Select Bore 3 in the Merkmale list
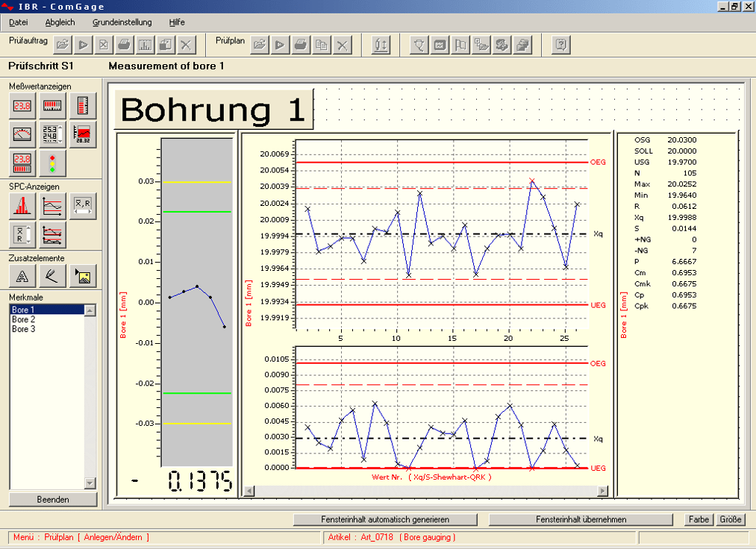The height and width of the screenshot is (549, 756). coord(24,329)
